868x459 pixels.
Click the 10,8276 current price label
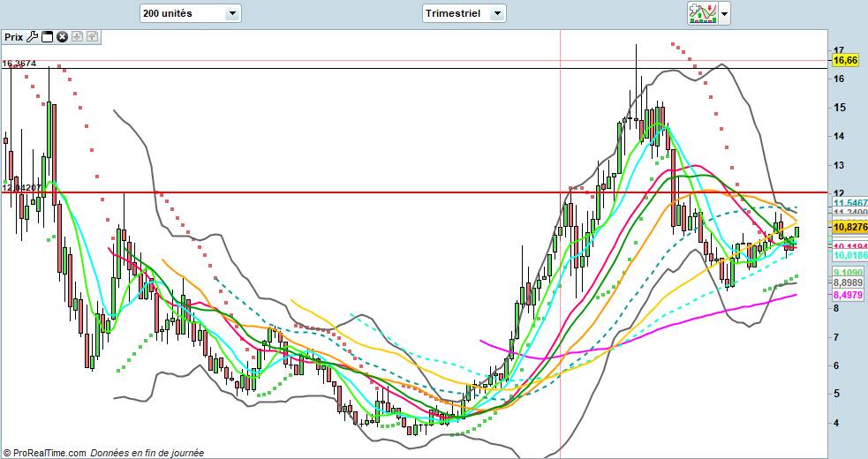click(x=849, y=227)
